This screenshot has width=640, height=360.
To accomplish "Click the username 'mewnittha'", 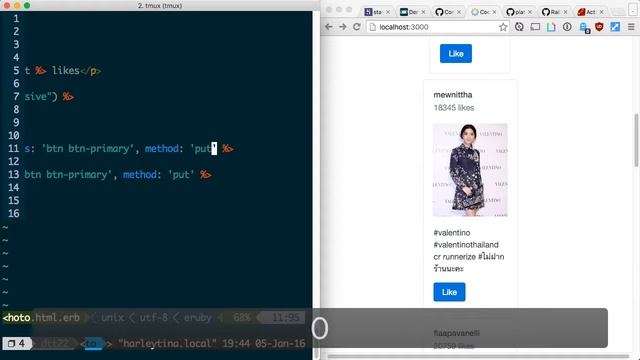I will [453, 95].
